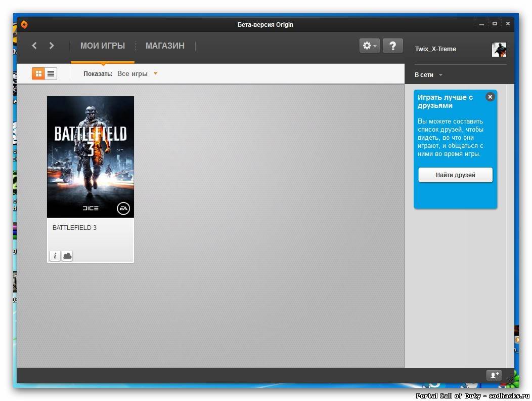Minimize the Origin window
The height and width of the screenshot is (401, 532).
coord(481,24)
